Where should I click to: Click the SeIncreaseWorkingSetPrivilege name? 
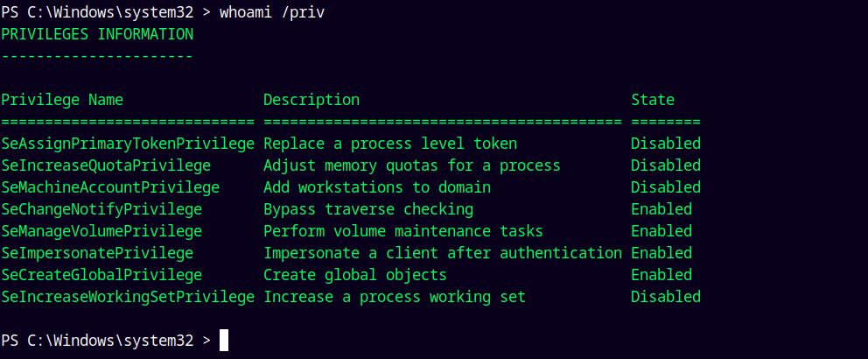pyautogui.click(x=128, y=297)
